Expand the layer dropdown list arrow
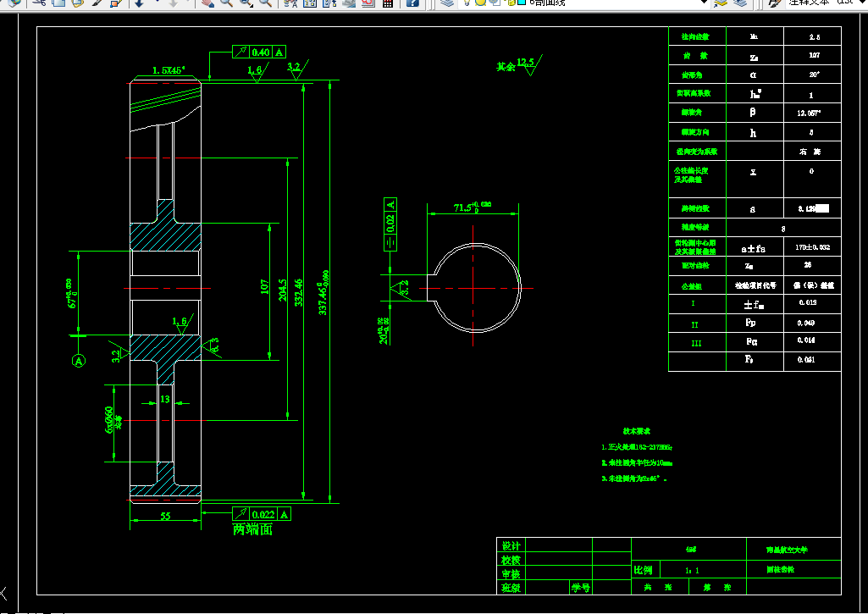Image resolution: width=868 pixels, height=614 pixels. (x=704, y=3)
